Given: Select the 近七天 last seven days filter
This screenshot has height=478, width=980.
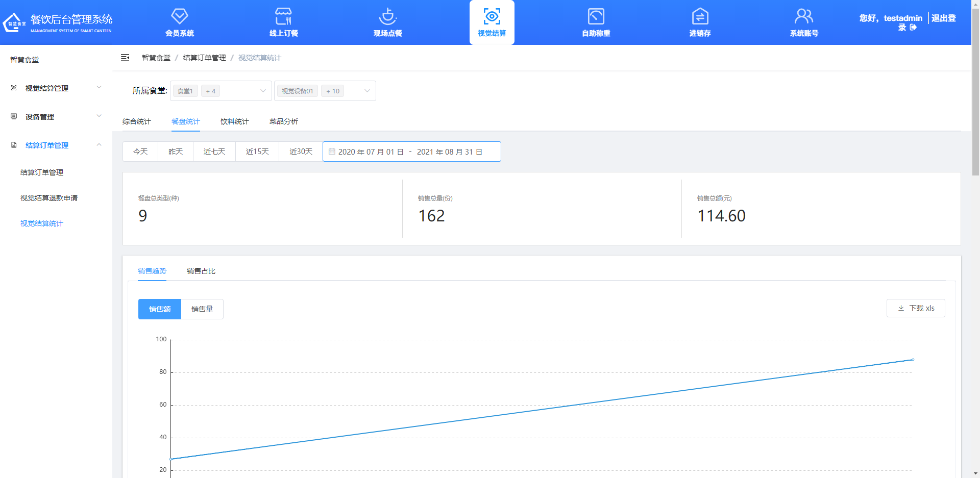Looking at the screenshot, I should (214, 152).
